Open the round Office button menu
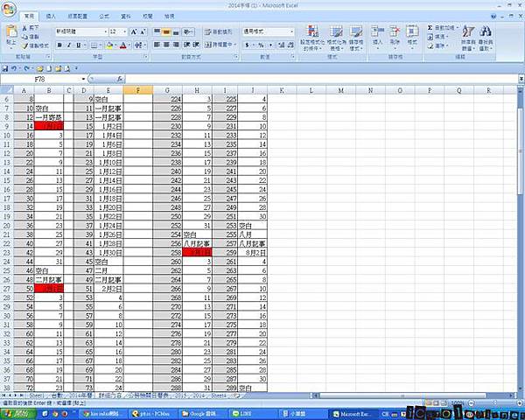The height and width of the screenshot is (420, 525). [9, 9]
